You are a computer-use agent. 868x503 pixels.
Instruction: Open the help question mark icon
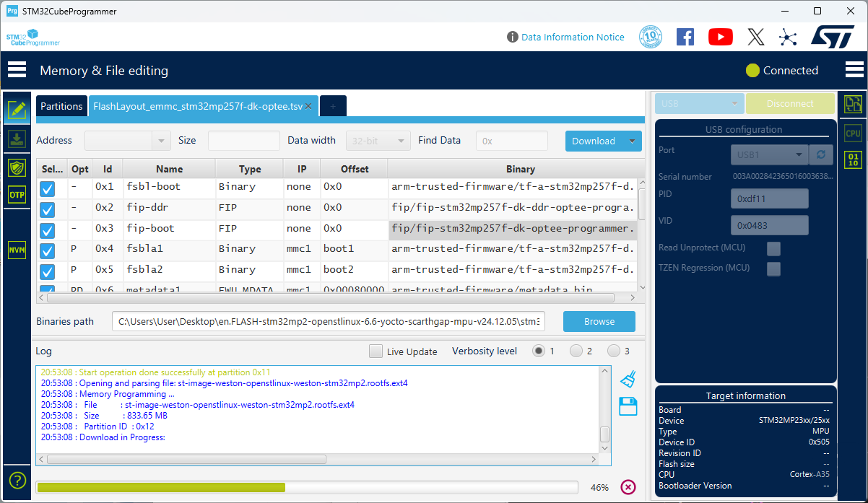pos(17,480)
